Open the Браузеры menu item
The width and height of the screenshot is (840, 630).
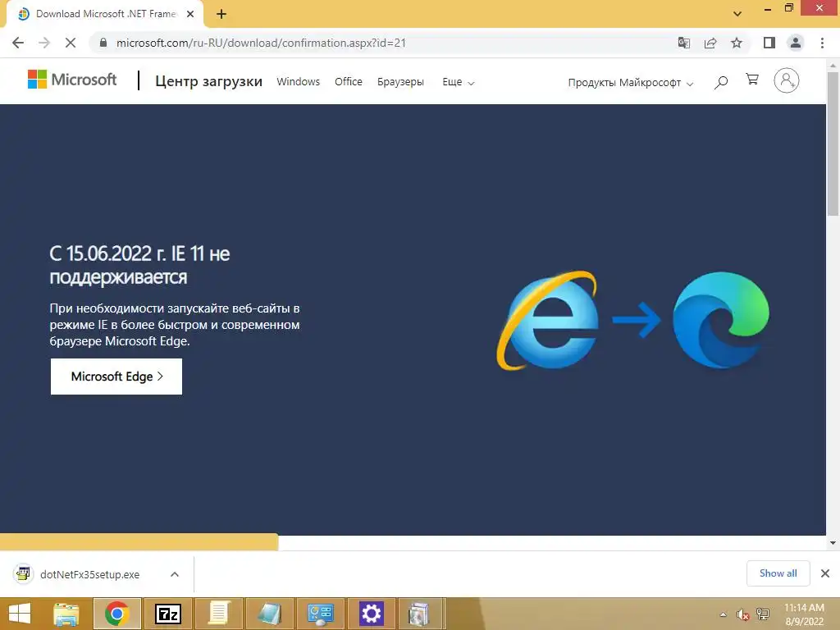[400, 82]
